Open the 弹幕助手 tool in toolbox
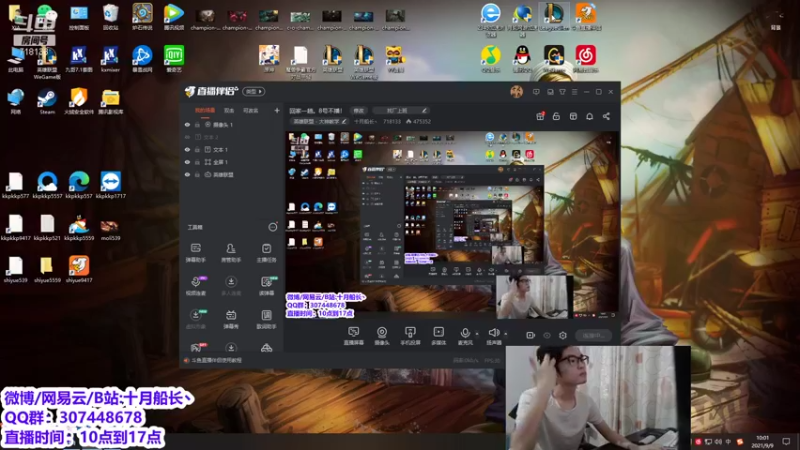 195,253
